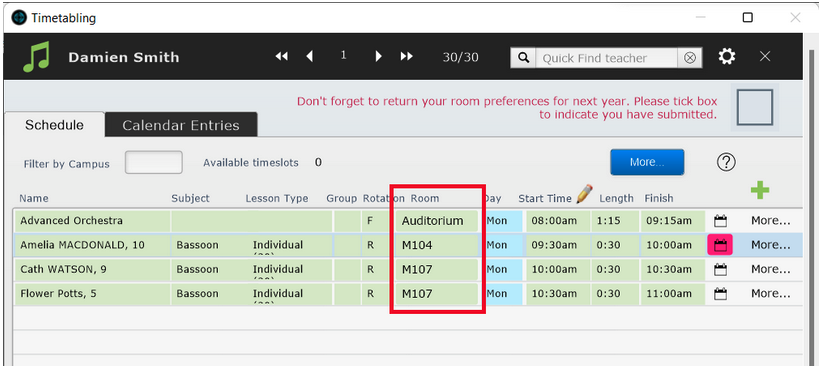The width and height of the screenshot is (823, 366).
Task: Open calendar icon for Cath WATSON row
Action: point(721,269)
